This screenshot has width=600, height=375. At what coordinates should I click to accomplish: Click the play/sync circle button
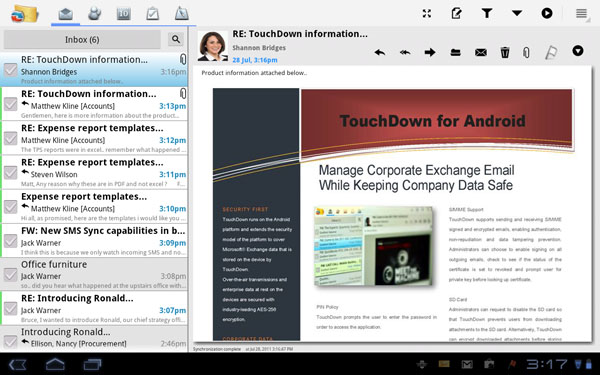pyautogui.click(x=547, y=13)
